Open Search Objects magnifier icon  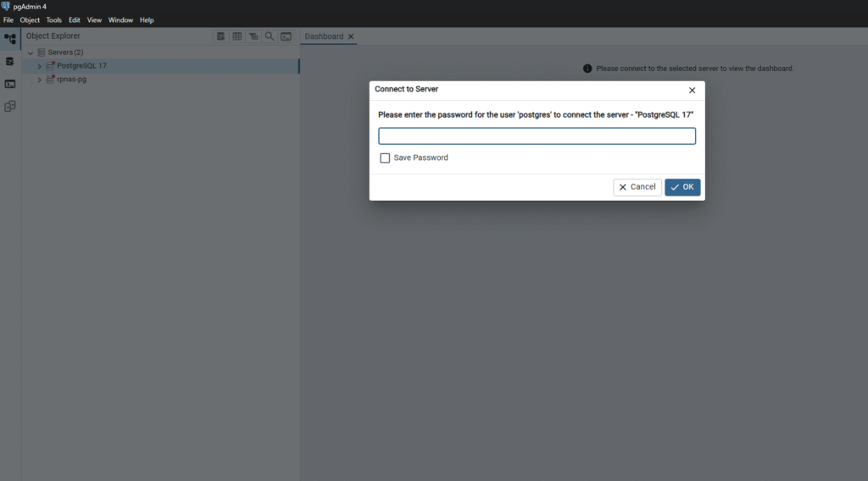click(270, 36)
